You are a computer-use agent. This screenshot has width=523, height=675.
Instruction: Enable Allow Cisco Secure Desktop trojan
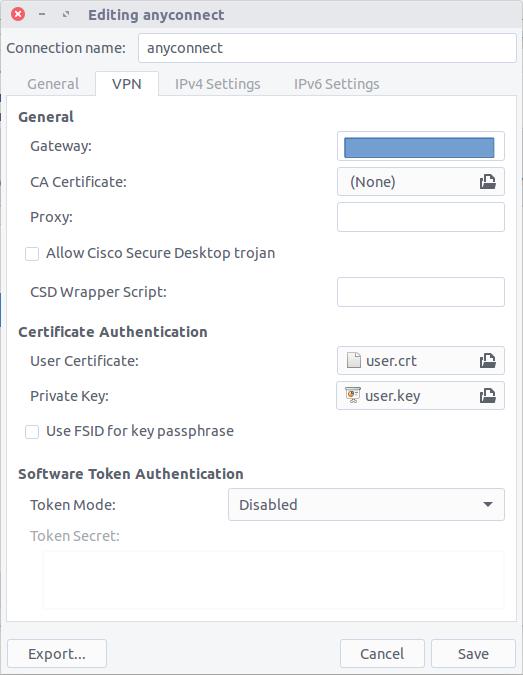coord(32,254)
